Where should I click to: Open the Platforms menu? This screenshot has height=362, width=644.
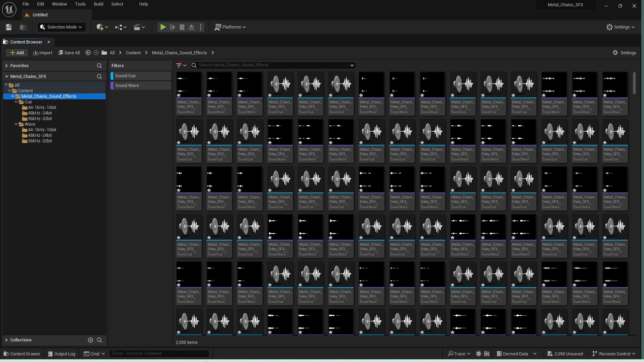pos(230,27)
